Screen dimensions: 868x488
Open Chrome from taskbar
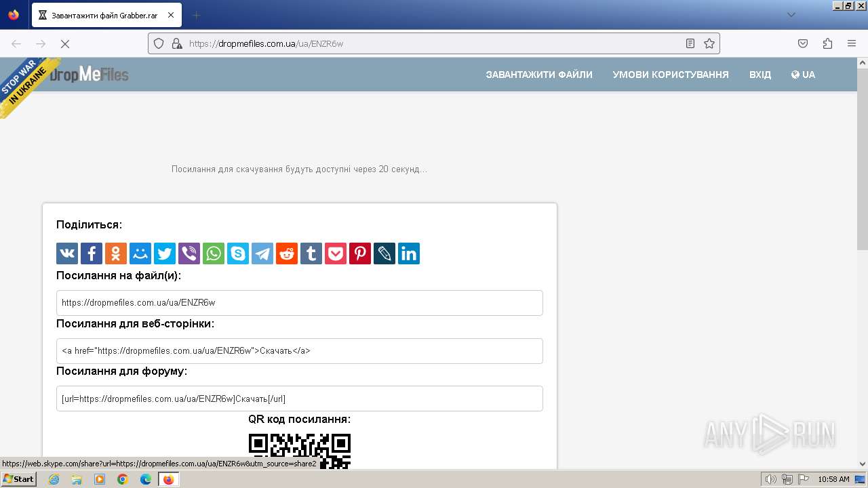click(x=123, y=479)
